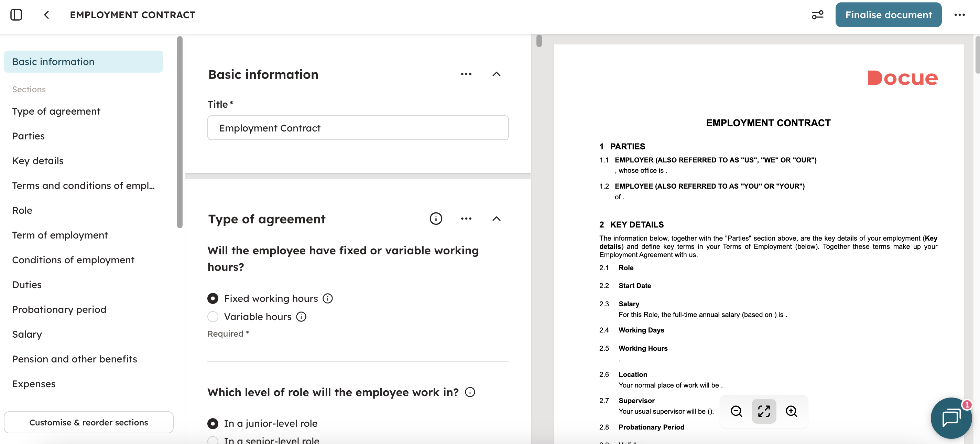This screenshot has height=444, width=980.
Task: Jump to Duties section
Action: tap(26, 284)
